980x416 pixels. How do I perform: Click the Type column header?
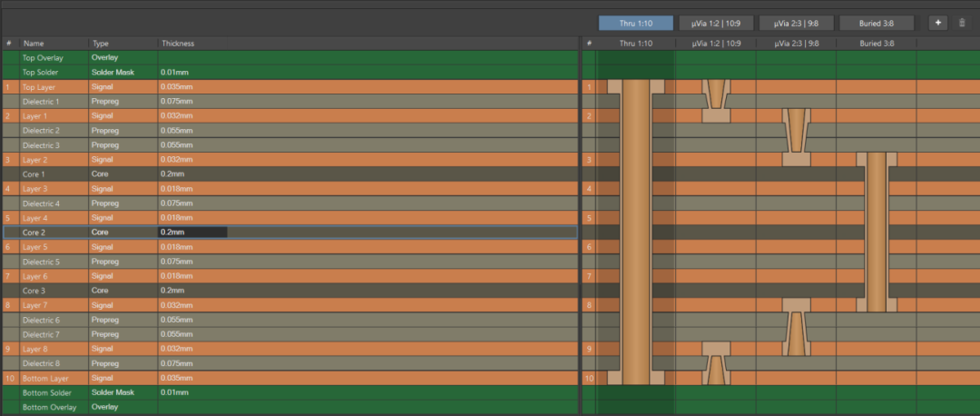coord(101,44)
